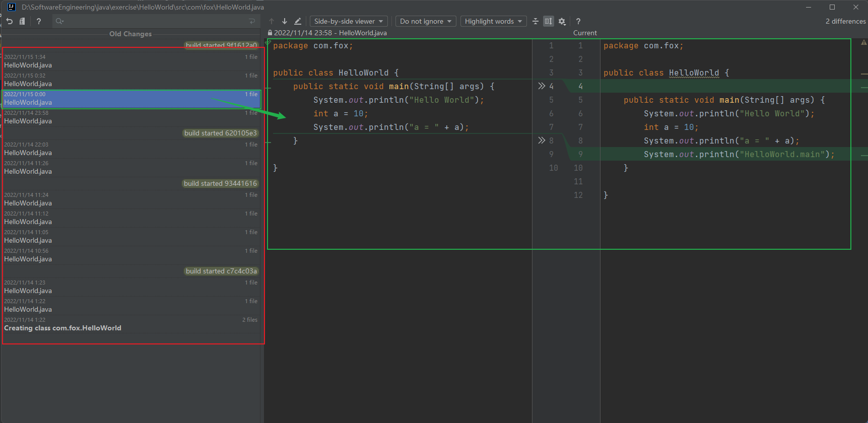Select revision dated 2022/11/14 22:03

[x=130, y=149]
